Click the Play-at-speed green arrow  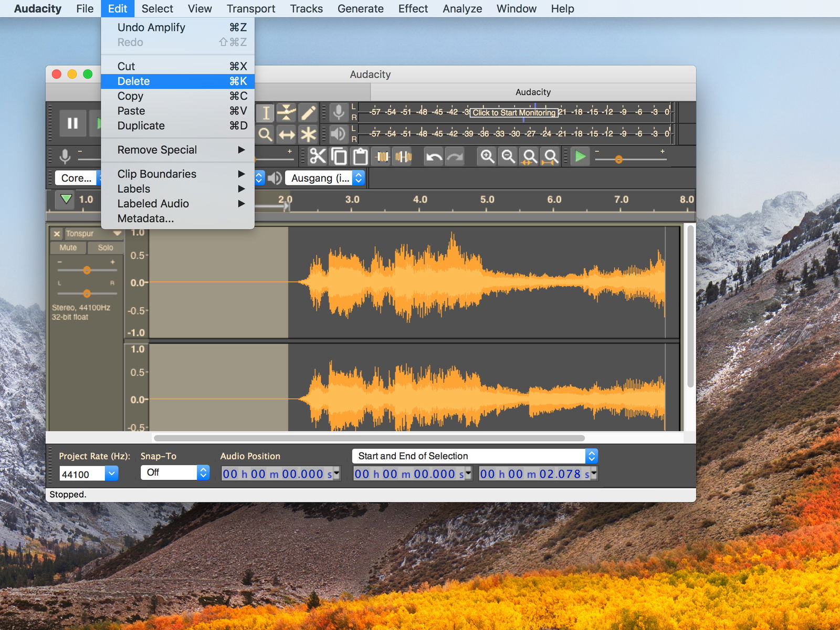pyautogui.click(x=580, y=156)
